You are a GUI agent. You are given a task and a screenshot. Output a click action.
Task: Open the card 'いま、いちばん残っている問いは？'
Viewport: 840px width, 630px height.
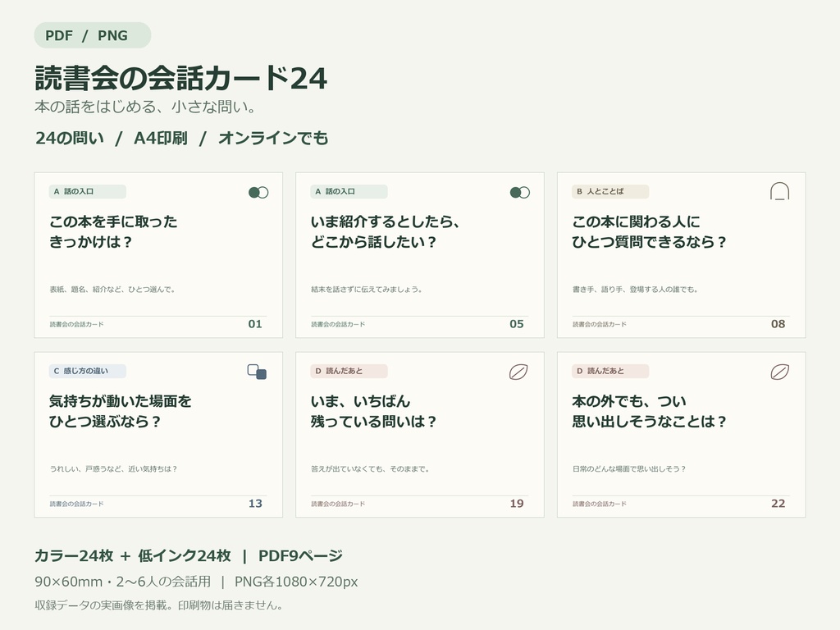tap(420, 435)
